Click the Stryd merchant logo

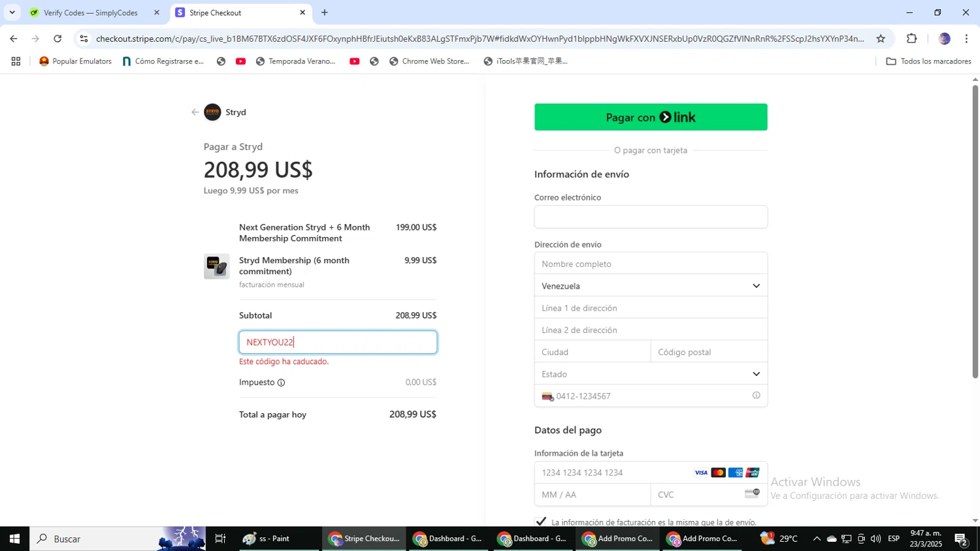[x=212, y=112]
